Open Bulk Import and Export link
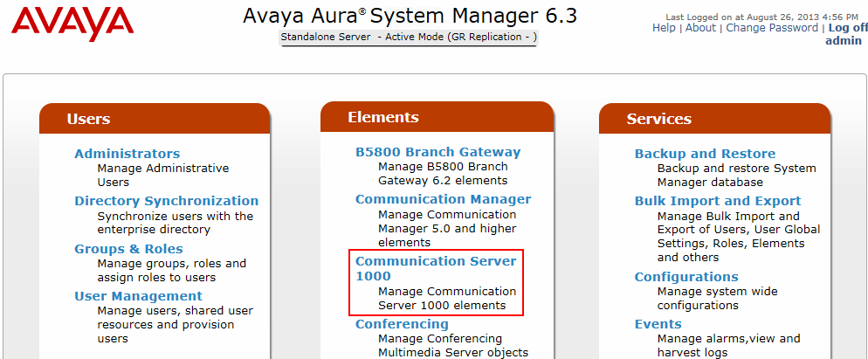868x359 pixels. tap(718, 201)
